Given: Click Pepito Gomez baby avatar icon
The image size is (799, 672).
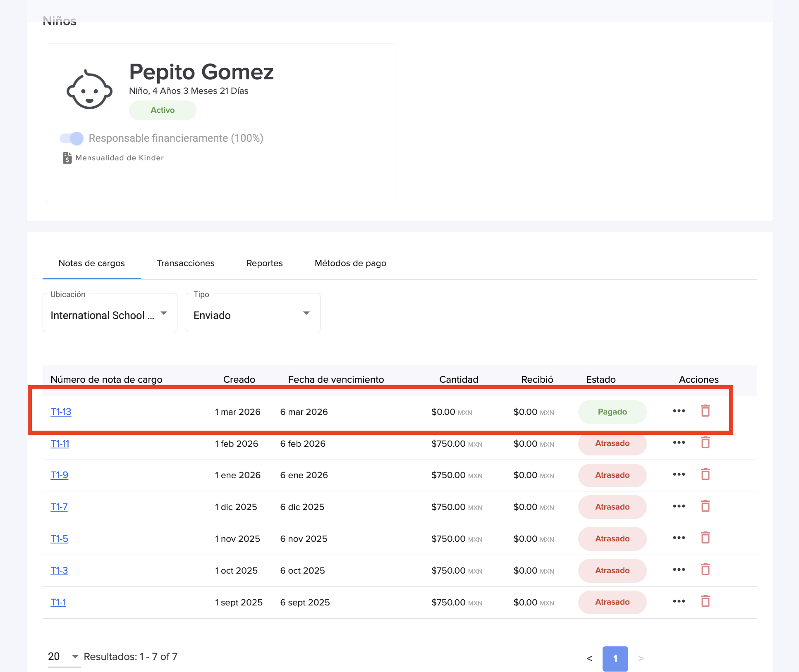Looking at the screenshot, I should [x=89, y=90].
